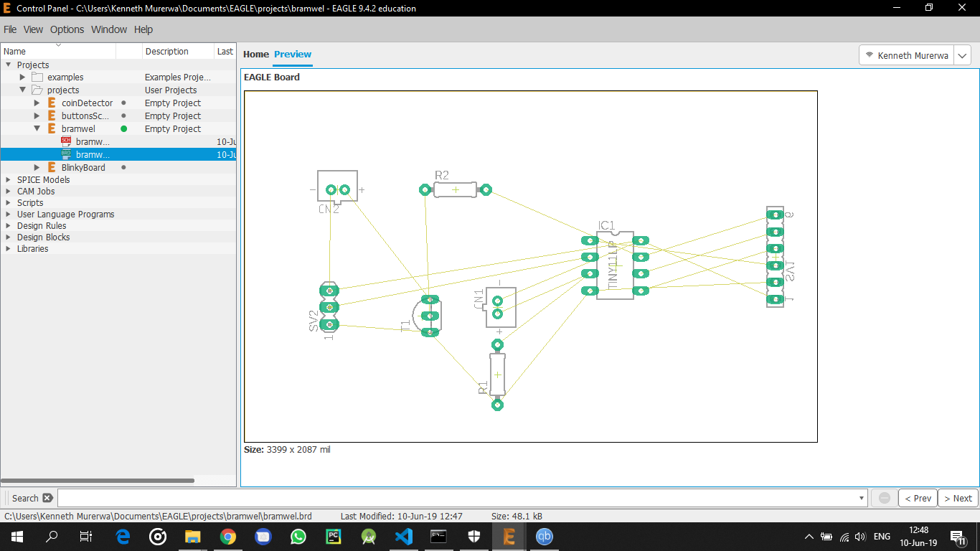Toggle the buttonsSc project open status dot

click(123, 116)
